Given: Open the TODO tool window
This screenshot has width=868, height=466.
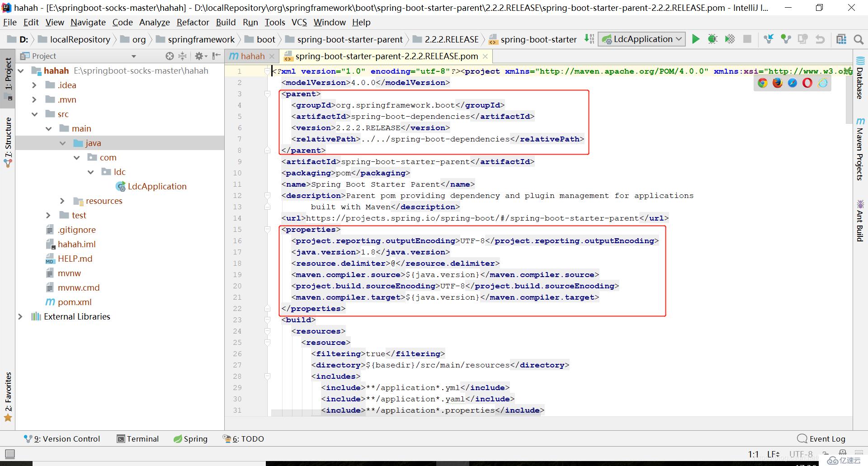Looking at the screenshot, I should click(243, 439).
